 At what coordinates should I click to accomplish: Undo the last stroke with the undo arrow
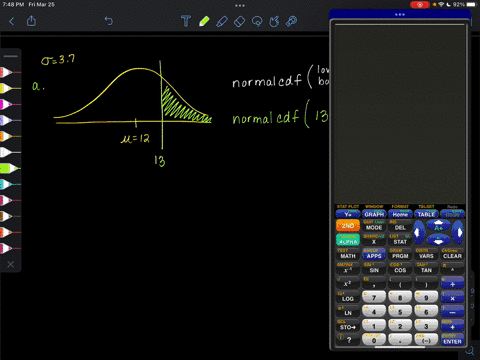pos(109,21)
